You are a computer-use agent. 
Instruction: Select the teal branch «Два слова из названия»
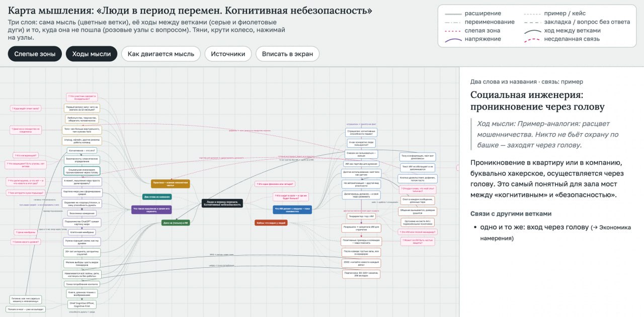click(157, 196)
